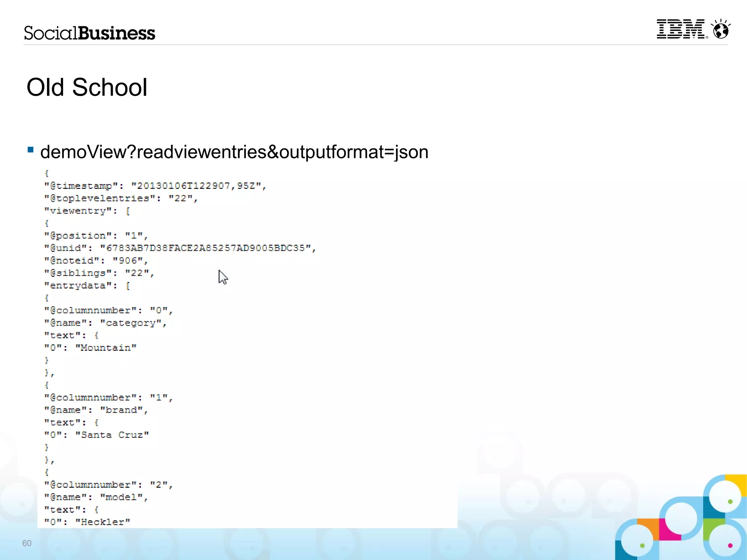Click the slide number 60
Image resolution: width=747 pixels, height=560 pixels.
[x=27, y=543]
